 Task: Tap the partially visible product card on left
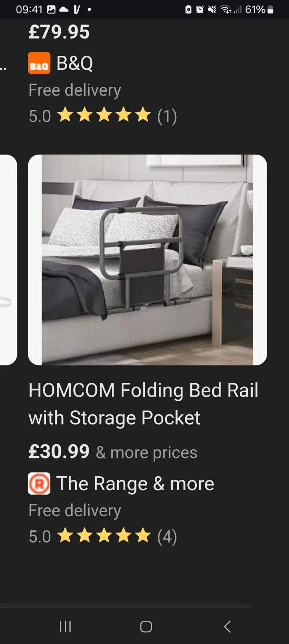click(x=8, y=260)
